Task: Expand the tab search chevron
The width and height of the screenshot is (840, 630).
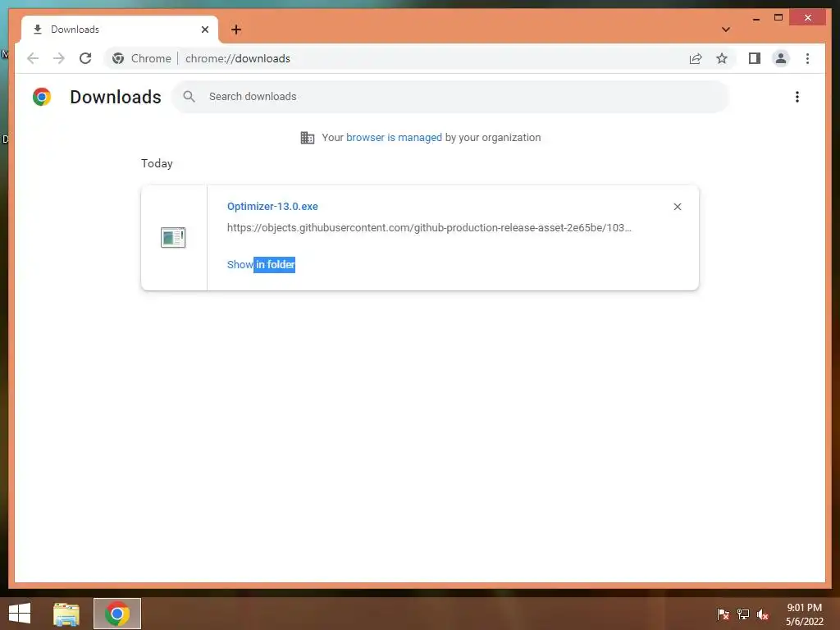Action: tap(726, 30)
